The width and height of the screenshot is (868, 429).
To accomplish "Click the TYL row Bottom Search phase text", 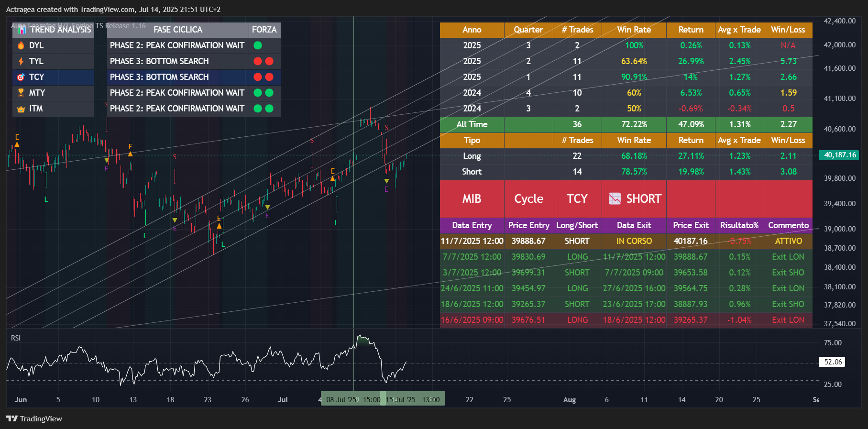I will [x=159, y=61].
